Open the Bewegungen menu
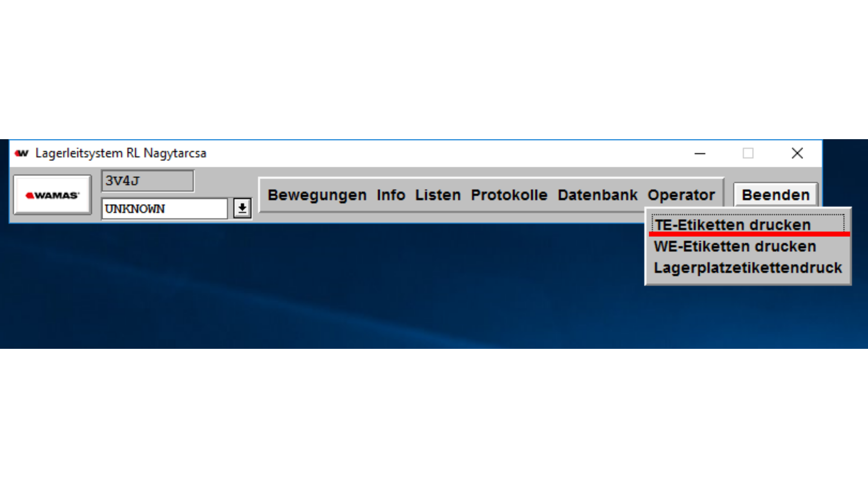 (317, 195)
